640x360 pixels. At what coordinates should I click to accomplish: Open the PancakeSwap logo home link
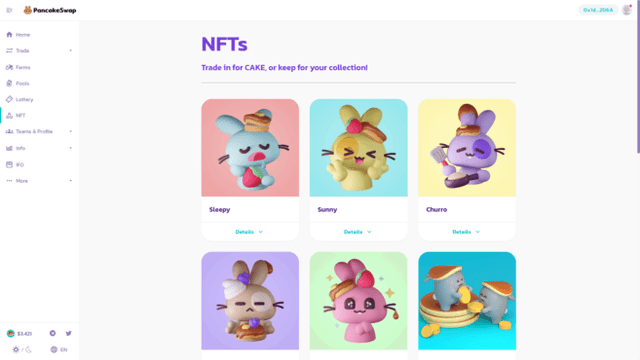point(50,10)
